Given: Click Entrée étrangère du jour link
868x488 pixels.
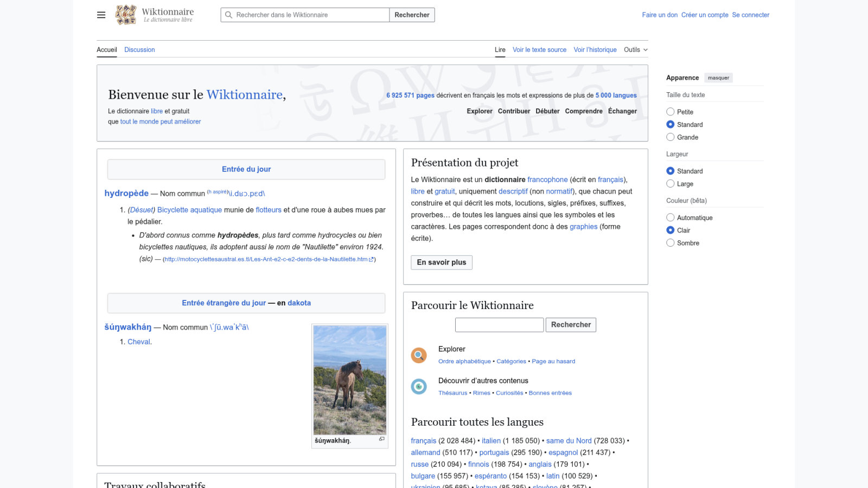Looking at the screenshot, I should point(224,303).
